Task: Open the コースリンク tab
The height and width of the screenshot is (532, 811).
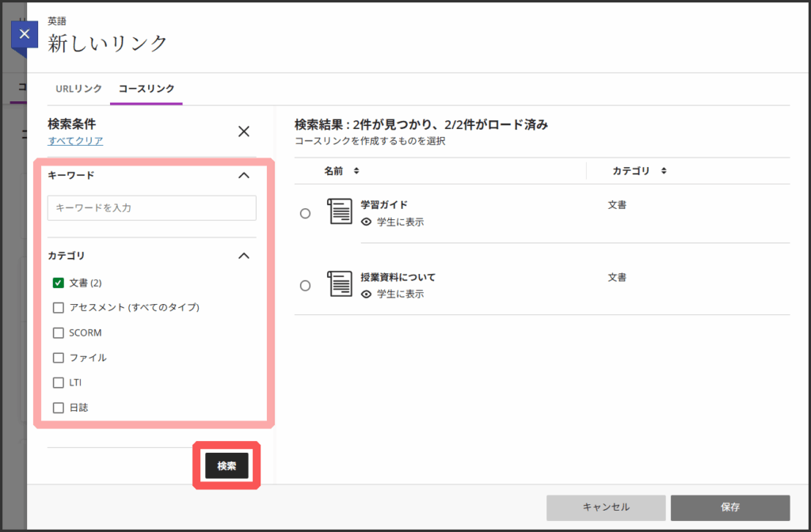Action: pos(147,89)
